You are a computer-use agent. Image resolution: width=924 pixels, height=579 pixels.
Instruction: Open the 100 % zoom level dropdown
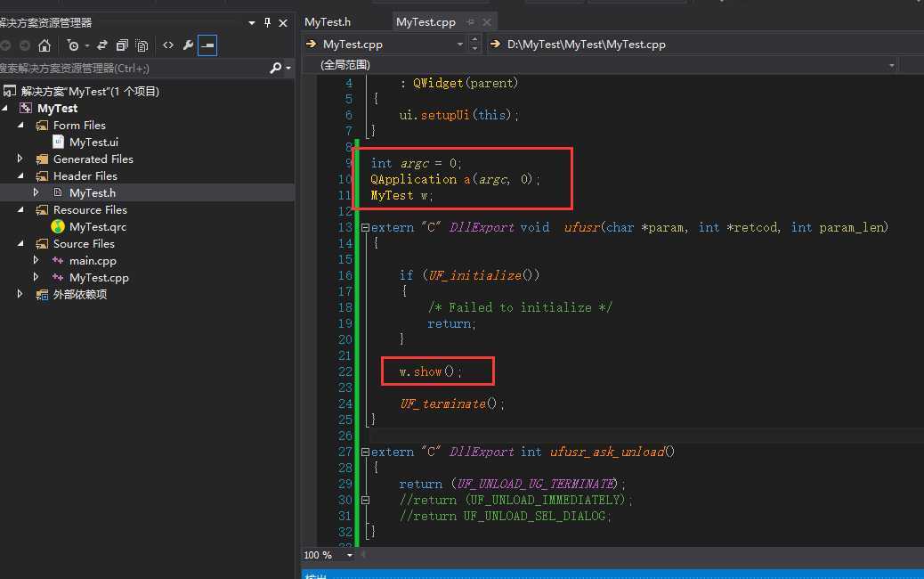click(349, 555)
